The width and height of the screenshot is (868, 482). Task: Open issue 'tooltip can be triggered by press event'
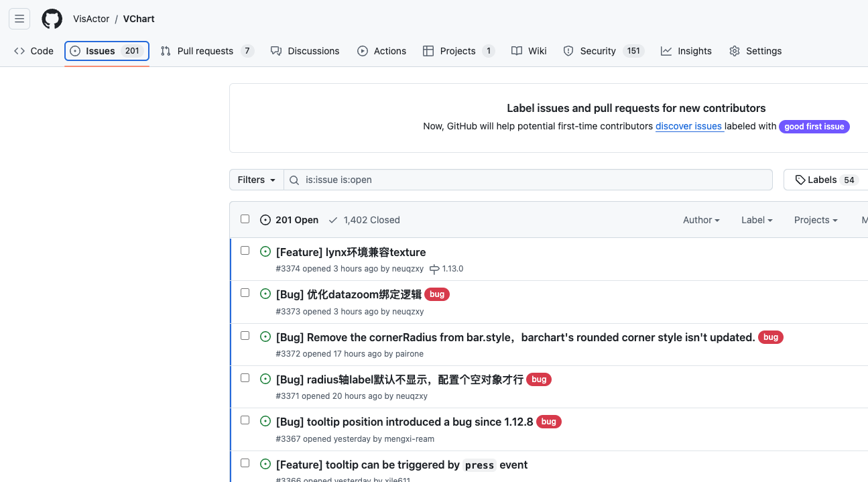tap(401, 465)
